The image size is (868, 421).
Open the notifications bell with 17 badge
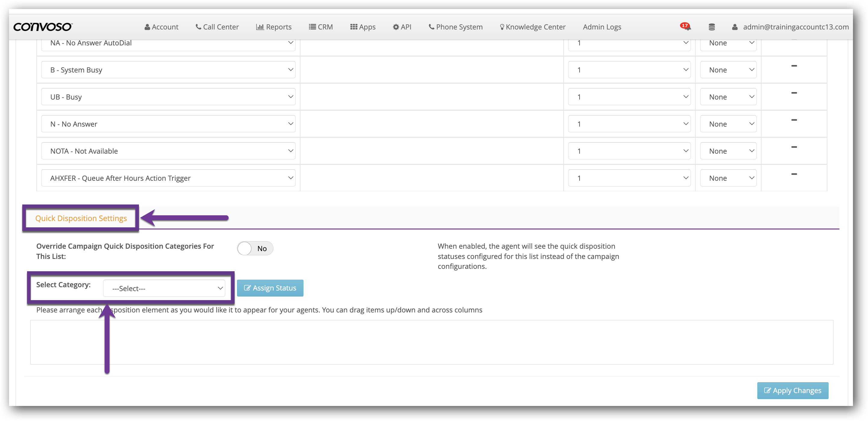[685, 26]
